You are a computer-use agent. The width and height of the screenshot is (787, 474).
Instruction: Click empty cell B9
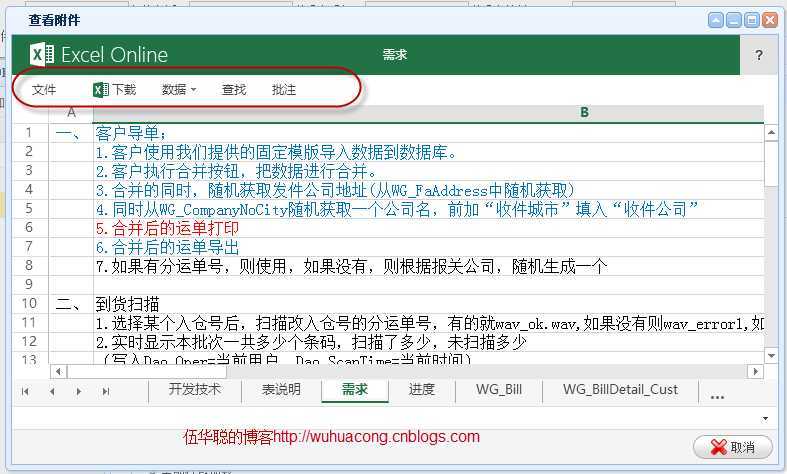coord(429,285)
